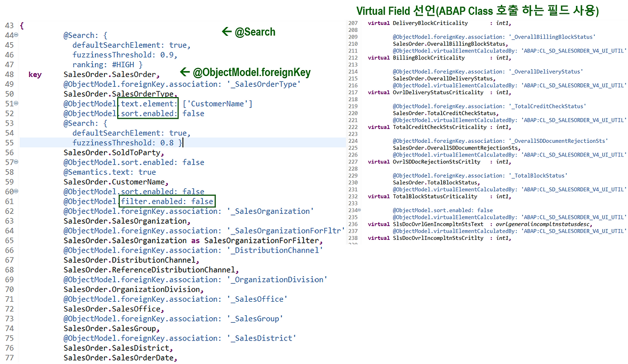Collapse the @Search block fold at line 44
The width and height of the screenshot is (628, 364).
[16, 35]
